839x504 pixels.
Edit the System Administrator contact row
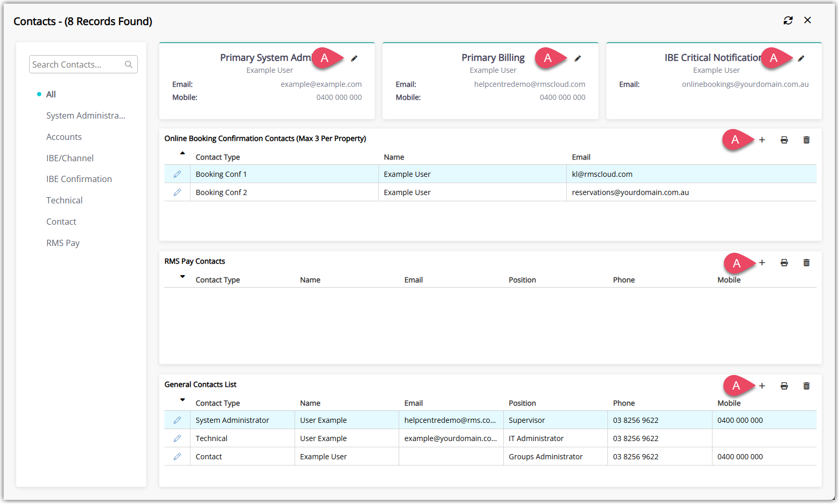click(x=177, y=420)
